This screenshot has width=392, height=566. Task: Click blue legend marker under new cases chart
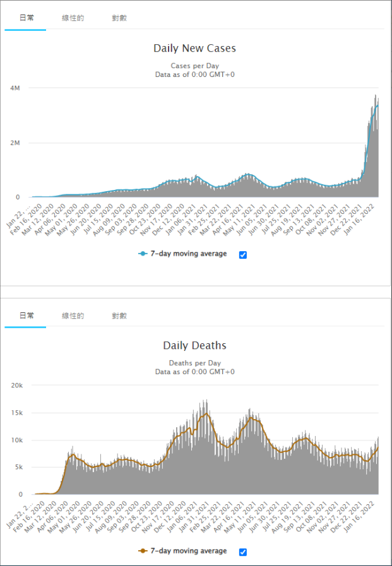(x=143, y=254)
